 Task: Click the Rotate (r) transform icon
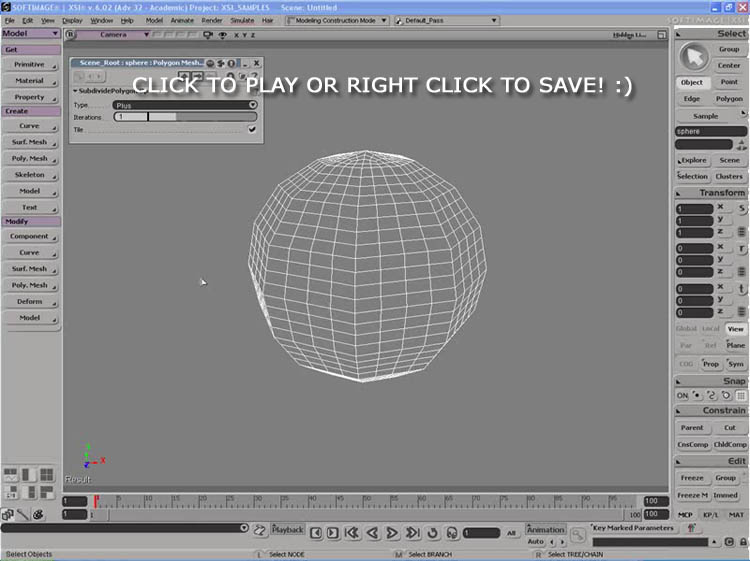[742, 248]
